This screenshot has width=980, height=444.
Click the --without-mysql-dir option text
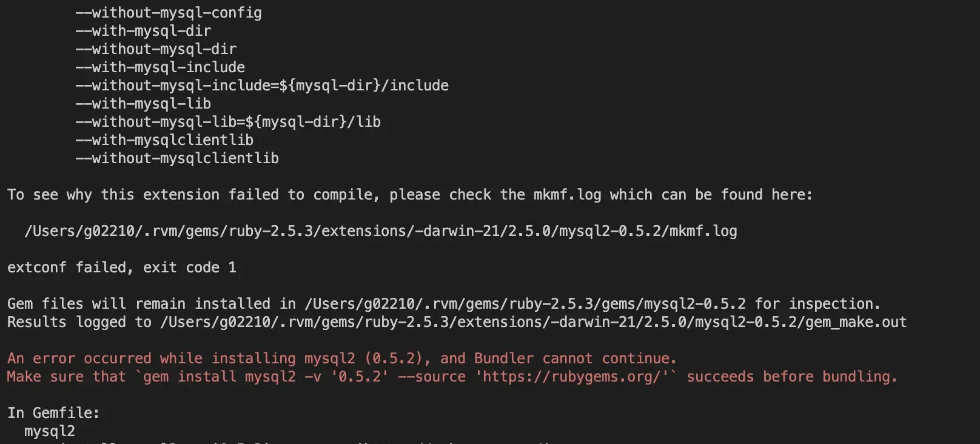pos(156,49)
